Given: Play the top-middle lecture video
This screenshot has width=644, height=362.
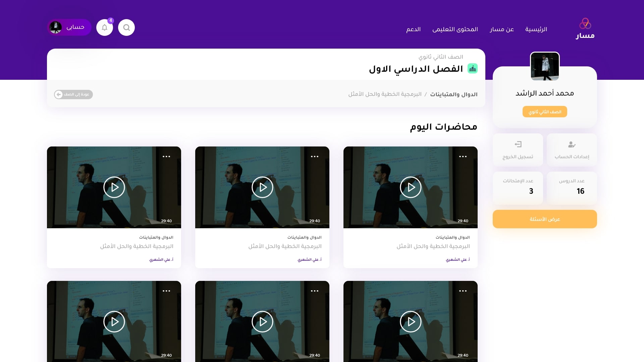Looking at the screenshot, I should (262, 187).
